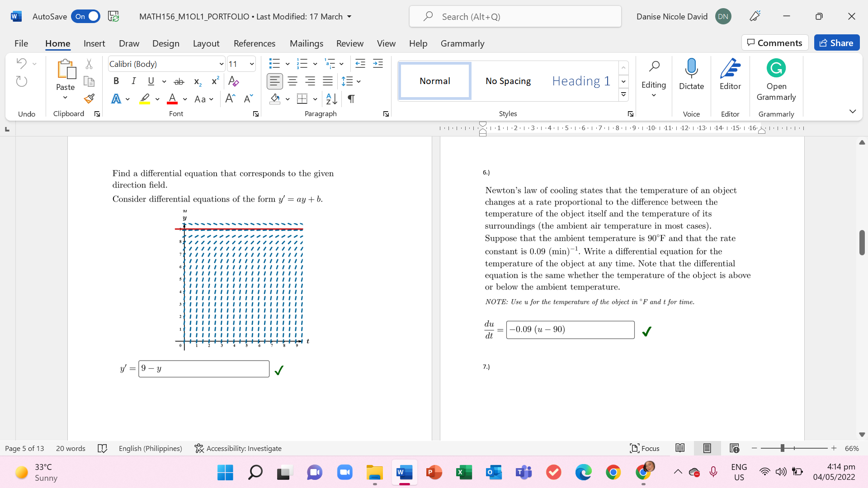The height and width of the screenshot is (488, 868).
Task: Open the font name dropdown
Action: tap(221, 64)
